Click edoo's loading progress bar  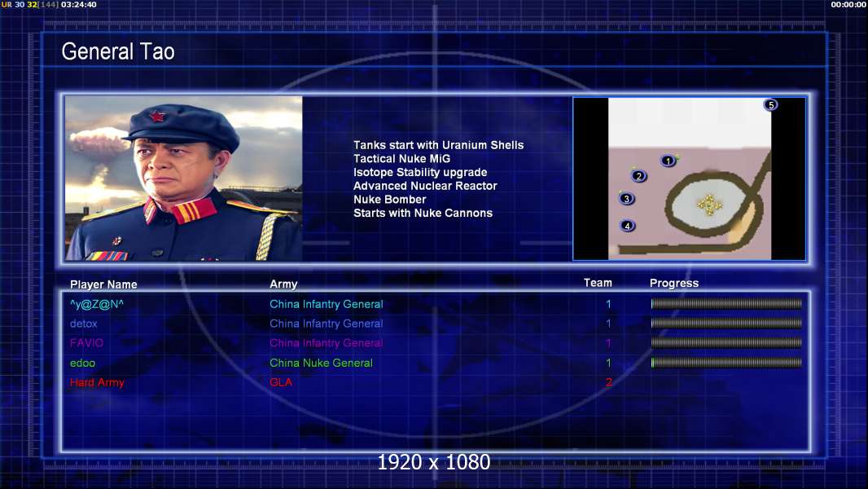pyautogui.click(x=726, y=363)
